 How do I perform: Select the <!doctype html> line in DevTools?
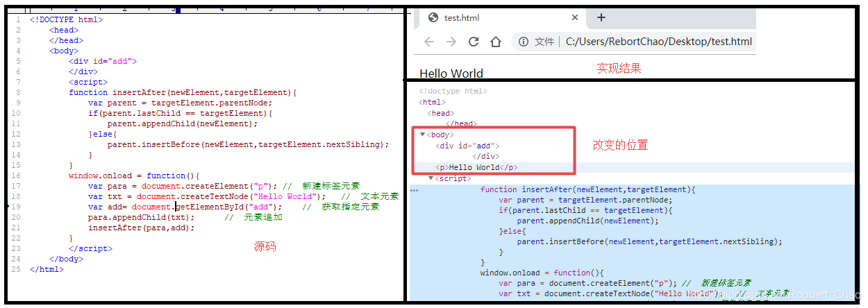coord(453,91)
